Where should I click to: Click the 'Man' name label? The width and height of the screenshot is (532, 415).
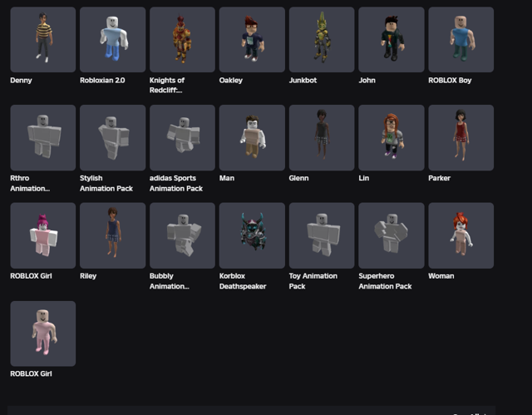pyautogui.click(x=227, y=178)
